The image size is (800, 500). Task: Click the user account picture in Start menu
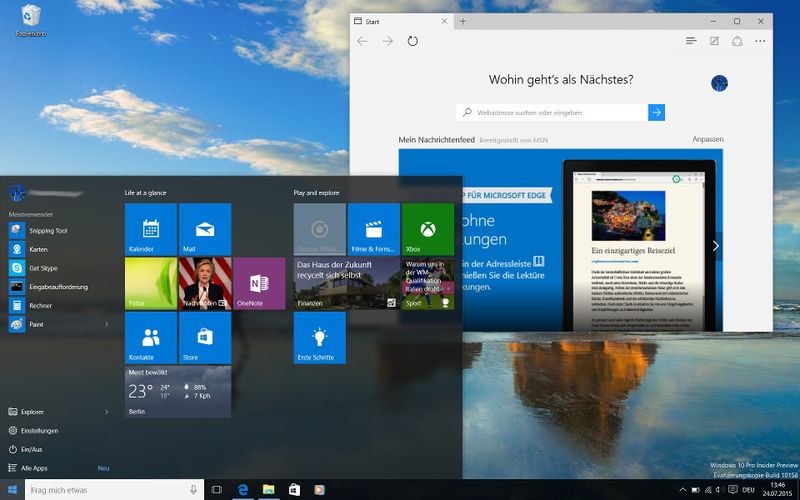point(17,193)
